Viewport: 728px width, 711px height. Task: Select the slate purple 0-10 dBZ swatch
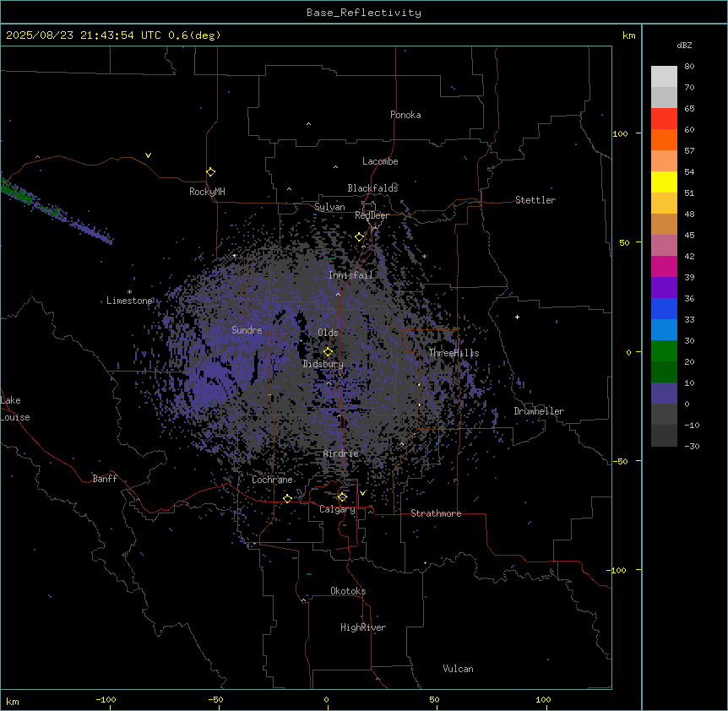[664, 393]
